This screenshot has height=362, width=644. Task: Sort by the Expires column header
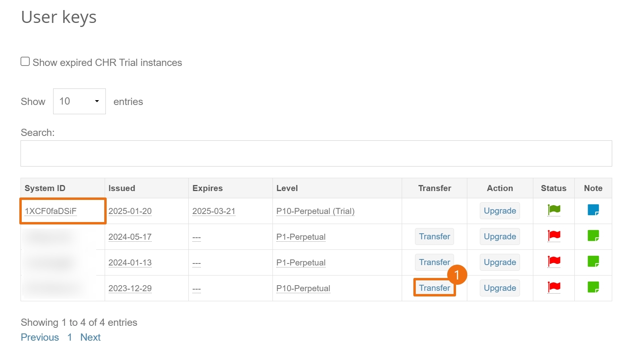tap(207, 188)
